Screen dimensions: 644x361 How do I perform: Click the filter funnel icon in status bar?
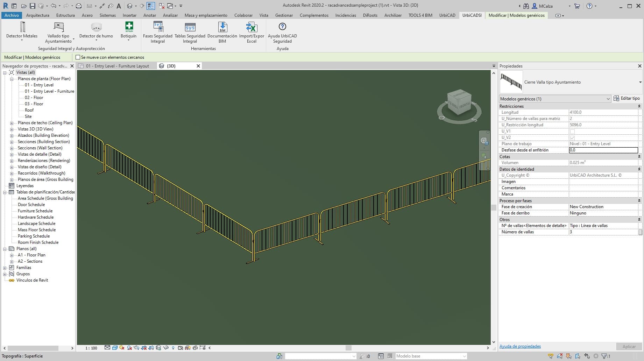(604, 356)
